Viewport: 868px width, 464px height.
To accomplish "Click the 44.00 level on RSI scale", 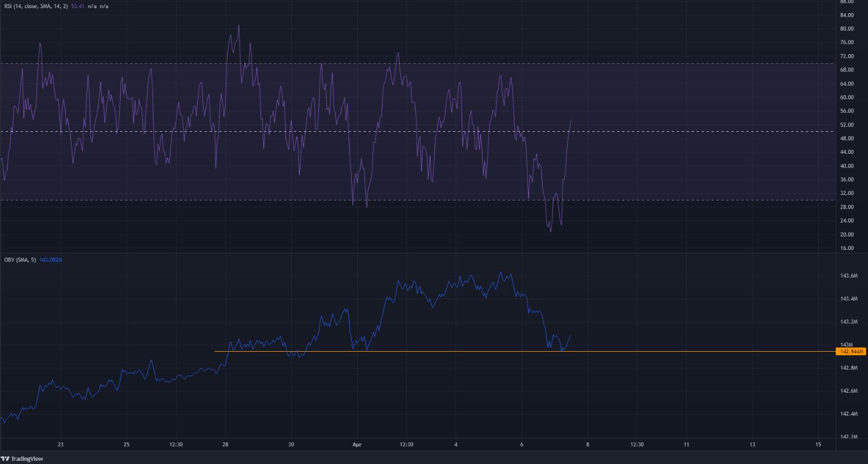I will pos(847,152).
